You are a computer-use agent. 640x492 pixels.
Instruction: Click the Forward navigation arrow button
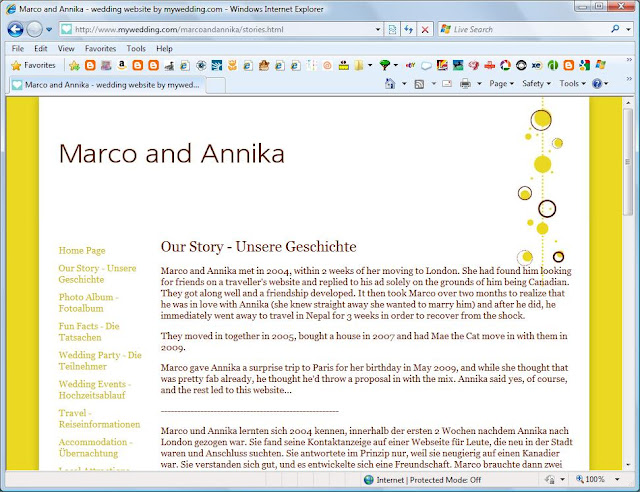34,29
